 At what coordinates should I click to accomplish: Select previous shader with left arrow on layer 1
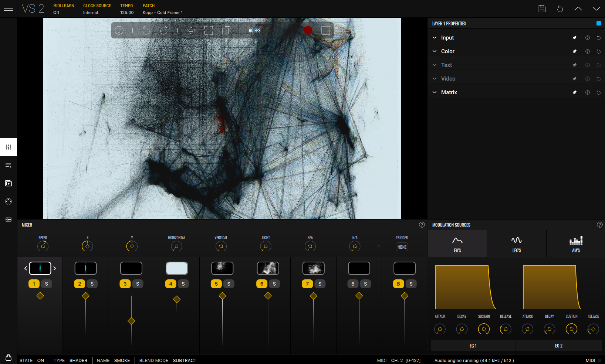[x=26, y=268]
